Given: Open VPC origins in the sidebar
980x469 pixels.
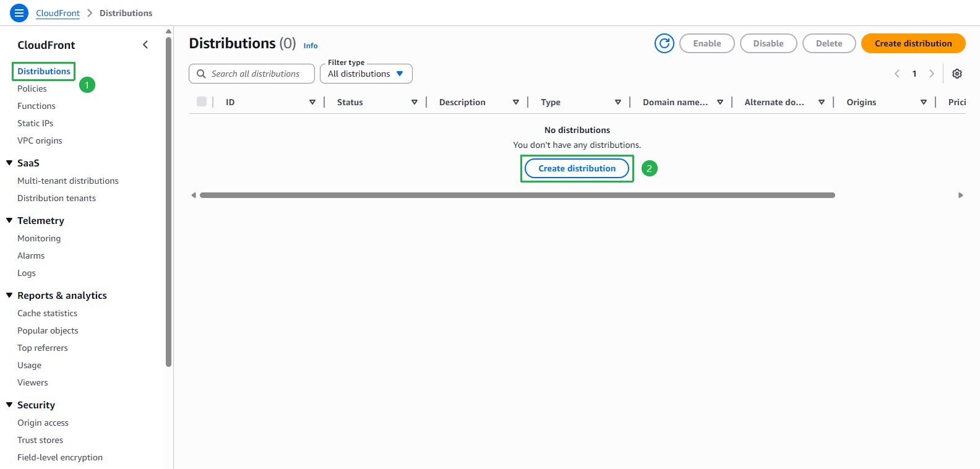Looking at the screenshot, I should coord(40,140).
